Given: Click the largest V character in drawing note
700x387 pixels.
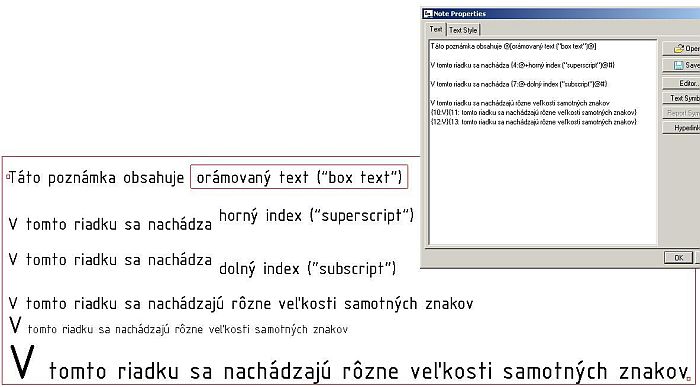Looking at the screenshot, I should click(x=22, y=362).
